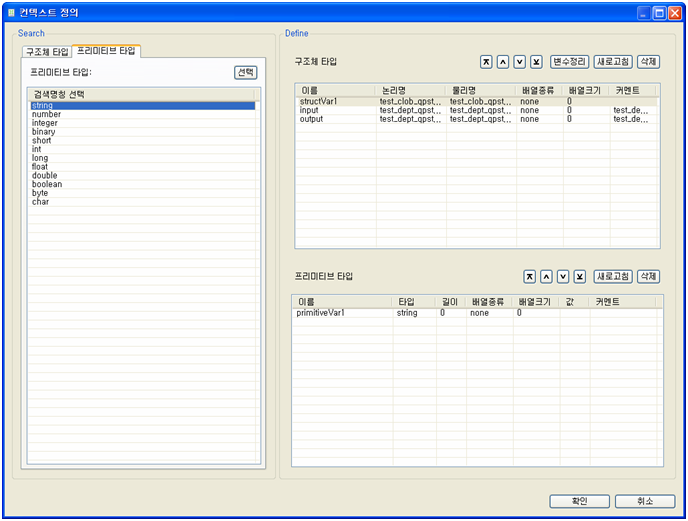Viewport: 688px width, 521px height.
Task: Click 새로고침 in the 프리미티브 타입 section
Action: [x=613, y=277]
